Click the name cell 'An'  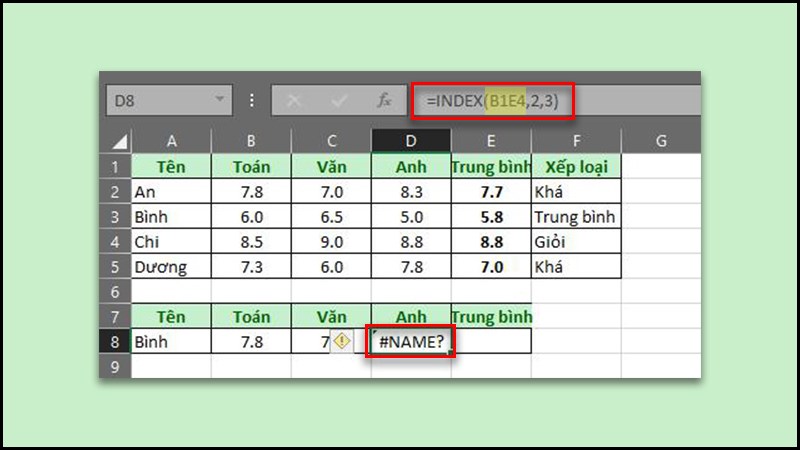[171, 192]
